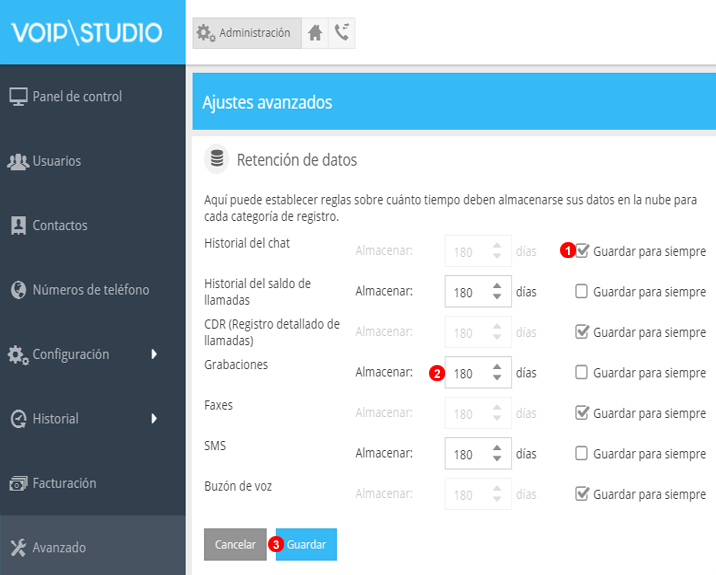Click the Facturación billing icon
This screenshot has height=575, width=716.
(18, 483)
